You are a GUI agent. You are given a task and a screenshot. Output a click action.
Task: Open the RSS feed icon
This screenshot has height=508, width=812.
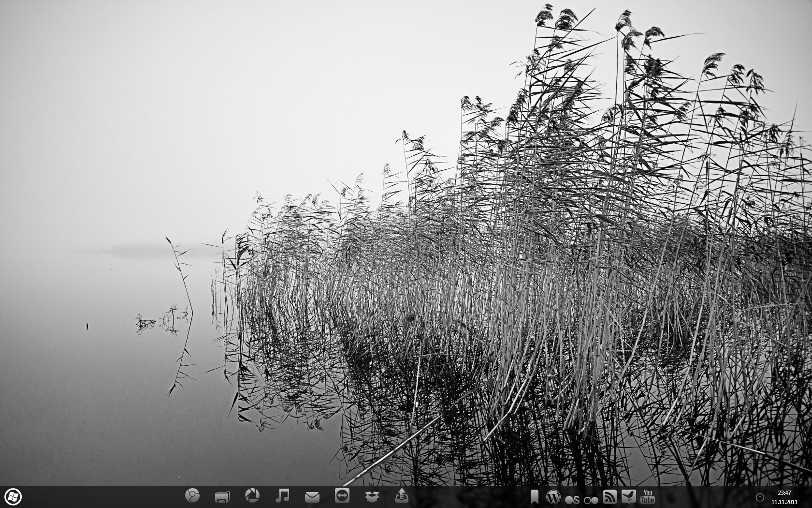(610, 497)
